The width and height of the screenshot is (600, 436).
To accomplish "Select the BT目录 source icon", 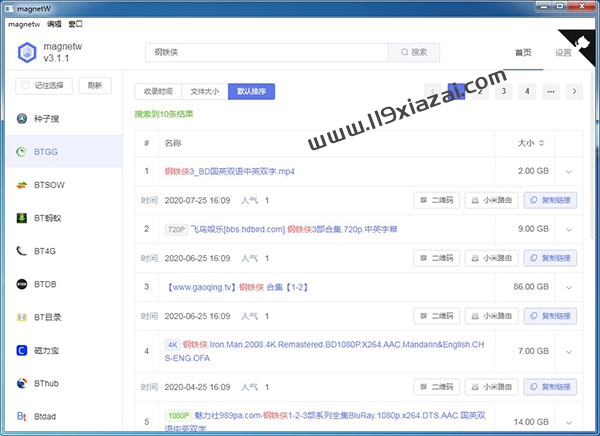I will (22, 317).
